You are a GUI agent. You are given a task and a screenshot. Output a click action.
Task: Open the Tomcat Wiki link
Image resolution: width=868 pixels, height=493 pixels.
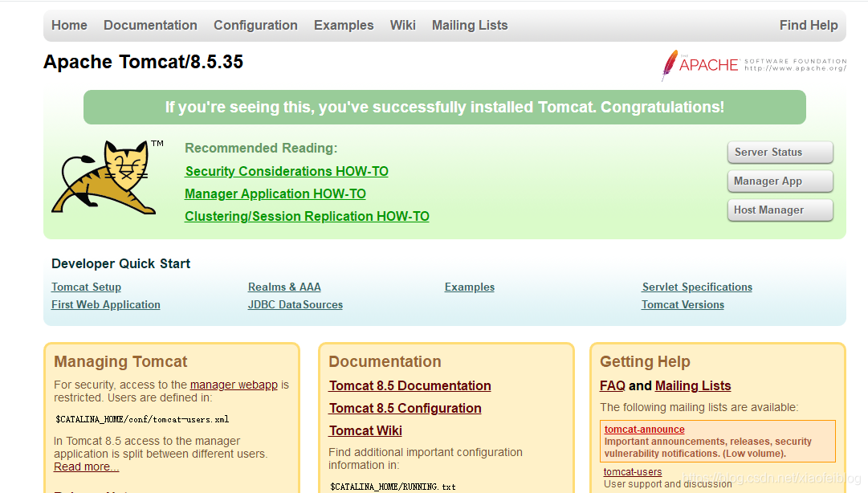pyautogui.click(x=365, y=430)
